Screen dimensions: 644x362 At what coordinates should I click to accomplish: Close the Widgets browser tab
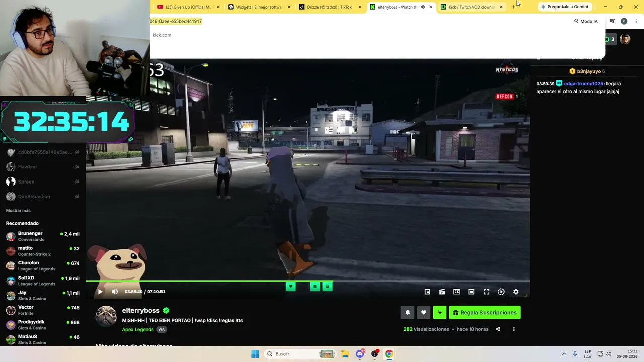click(x=289, y=7)
